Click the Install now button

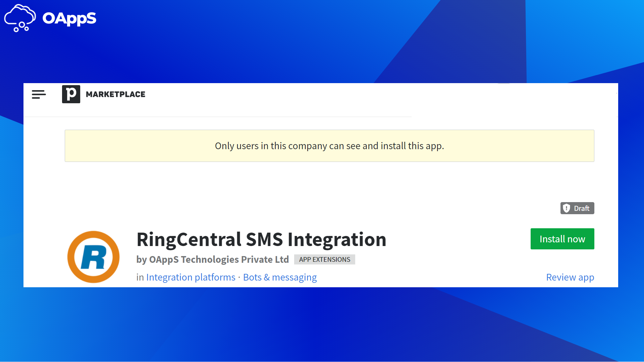(x=562, y=239)
